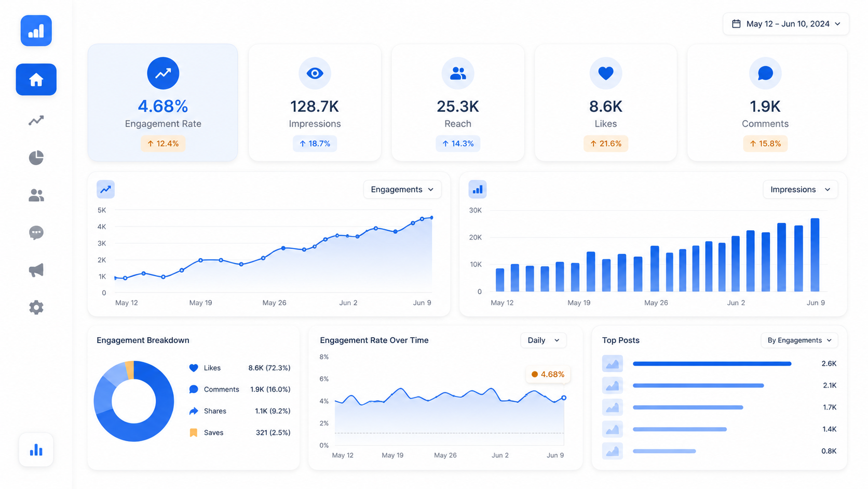
Task: Click the Likes 8.6K (72.3%) value
Action: pyautogui.click(x=269, y=368)
